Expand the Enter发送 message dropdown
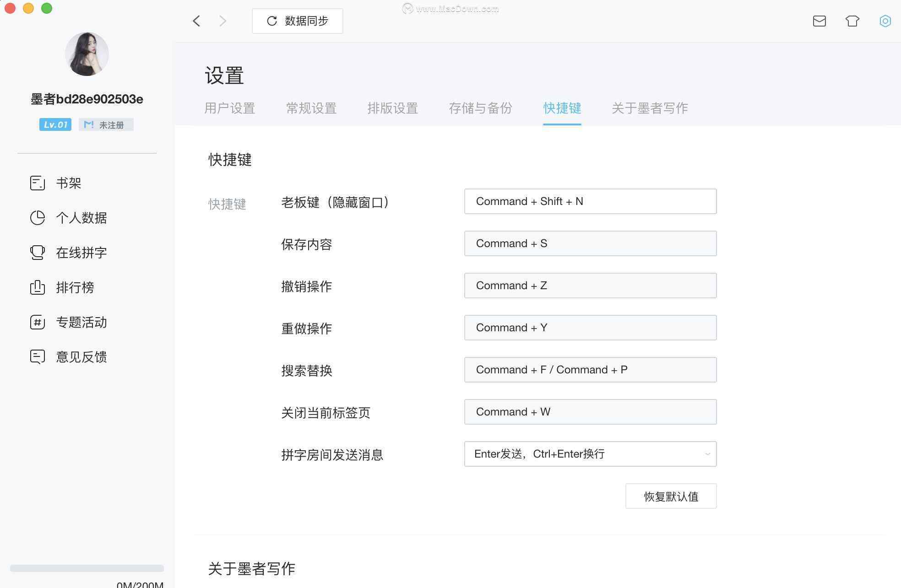This screenshot has height=588, width=901. (x=590, y=454)
